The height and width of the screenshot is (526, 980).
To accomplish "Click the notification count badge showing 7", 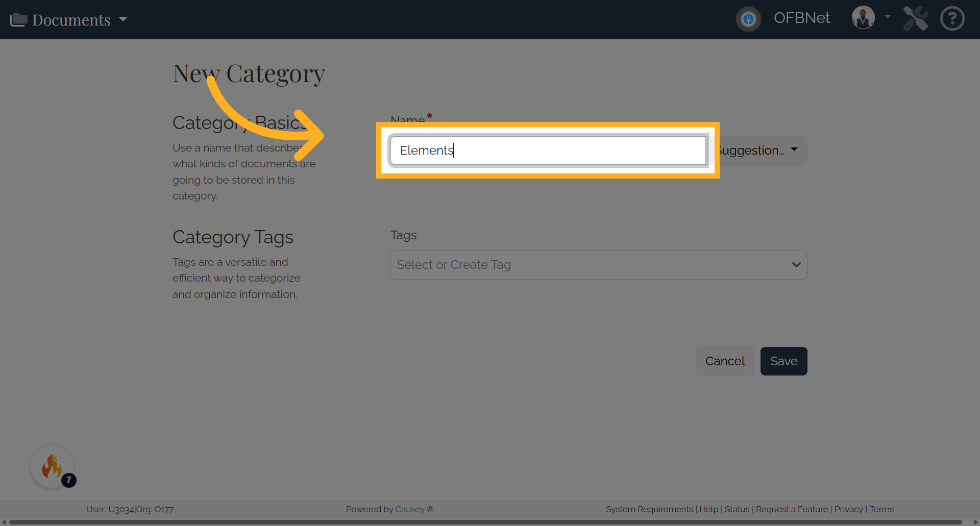I will (69, 480).
